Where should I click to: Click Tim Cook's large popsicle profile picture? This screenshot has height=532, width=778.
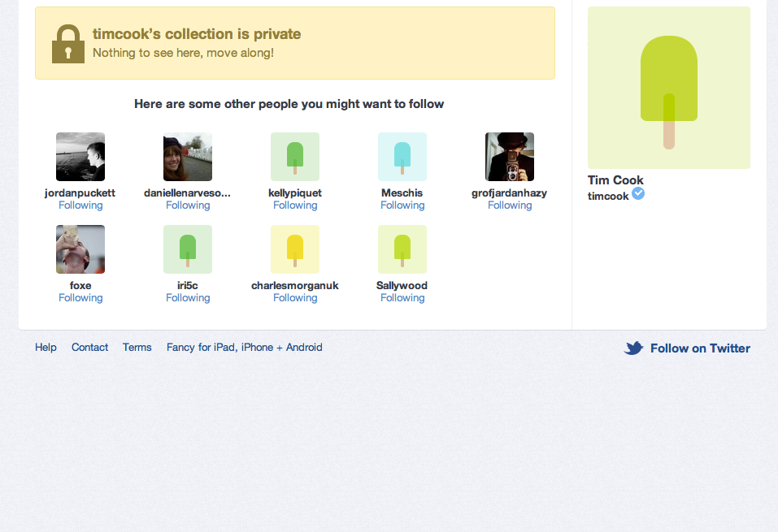(x=669, y=88)
